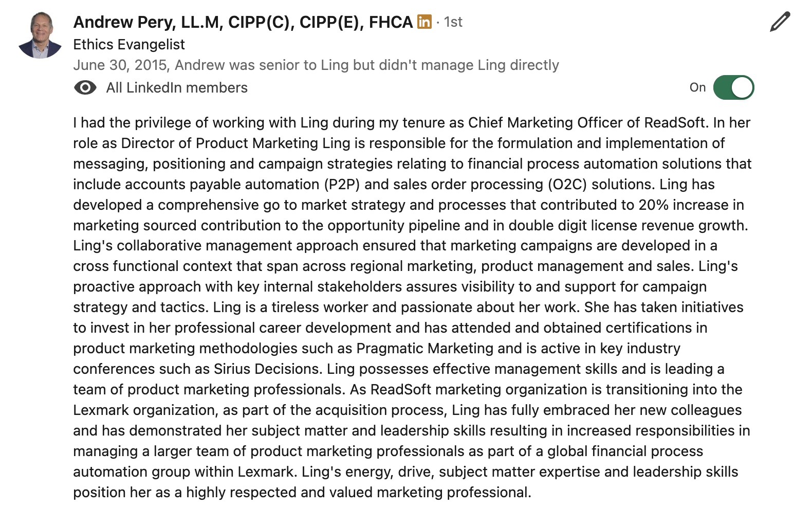Open Andrew Pery's profile photo
The height and width of the screenshot is (507, 812).
coord(40,35)
